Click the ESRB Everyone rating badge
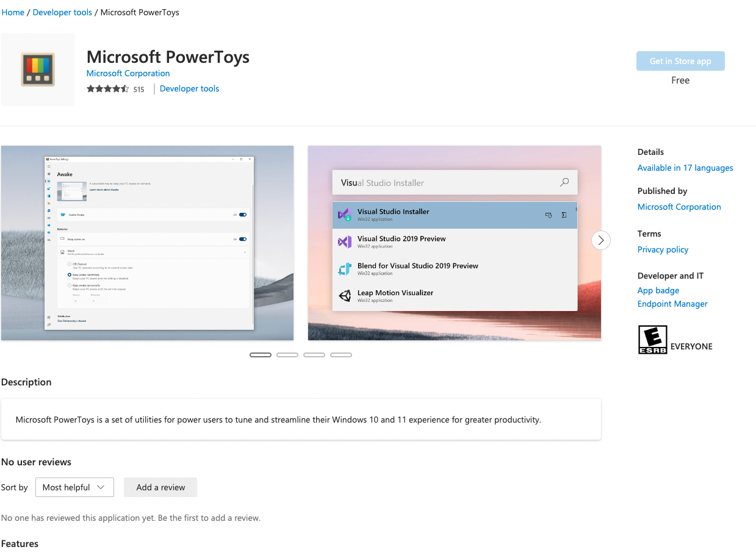The width and height of the screenshot is (756, 558). [652, 340]
